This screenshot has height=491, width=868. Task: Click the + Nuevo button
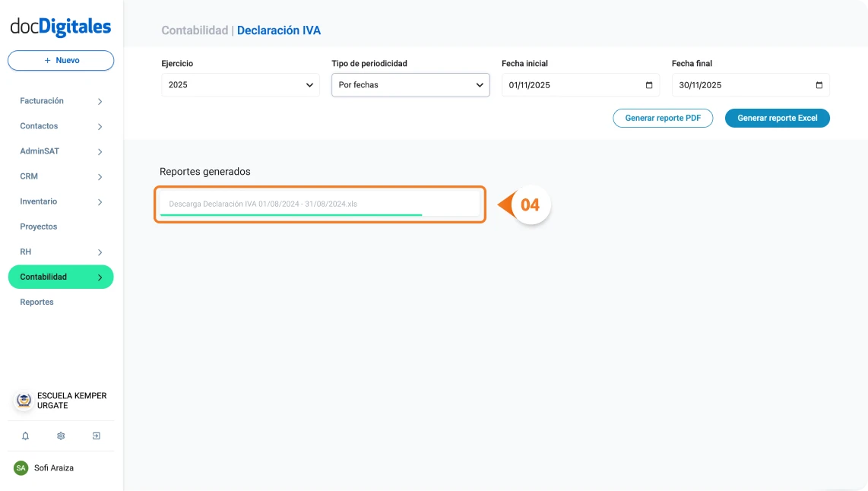pyautogui.click(x=60, y=60)
